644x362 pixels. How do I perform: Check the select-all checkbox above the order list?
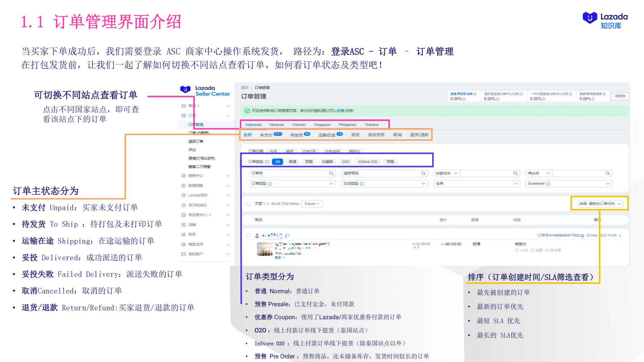[x=248, y=204]
